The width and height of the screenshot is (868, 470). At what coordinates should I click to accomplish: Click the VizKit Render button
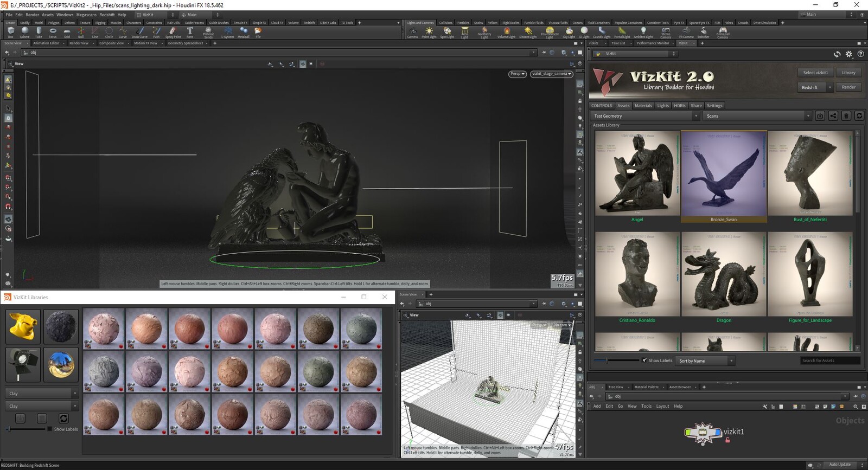pos(848,87)
